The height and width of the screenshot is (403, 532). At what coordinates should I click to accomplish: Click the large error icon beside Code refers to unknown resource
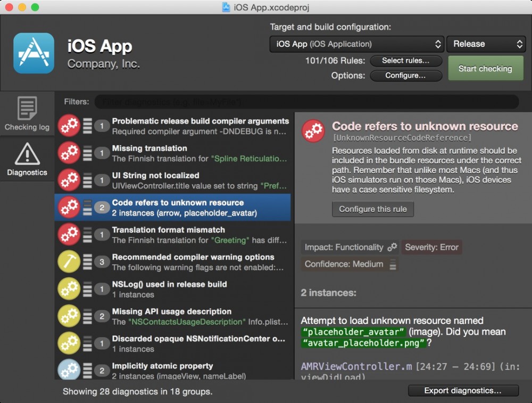point(313,130)
